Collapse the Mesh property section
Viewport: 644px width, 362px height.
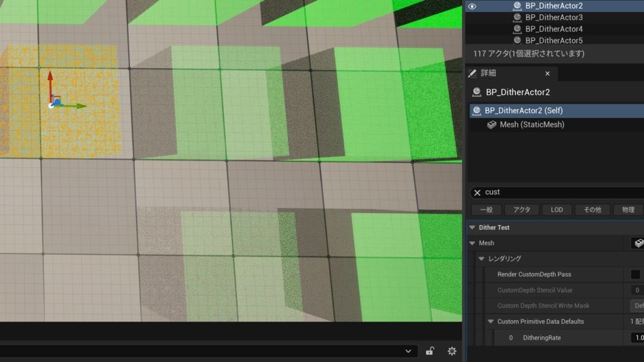click(472, 243)
